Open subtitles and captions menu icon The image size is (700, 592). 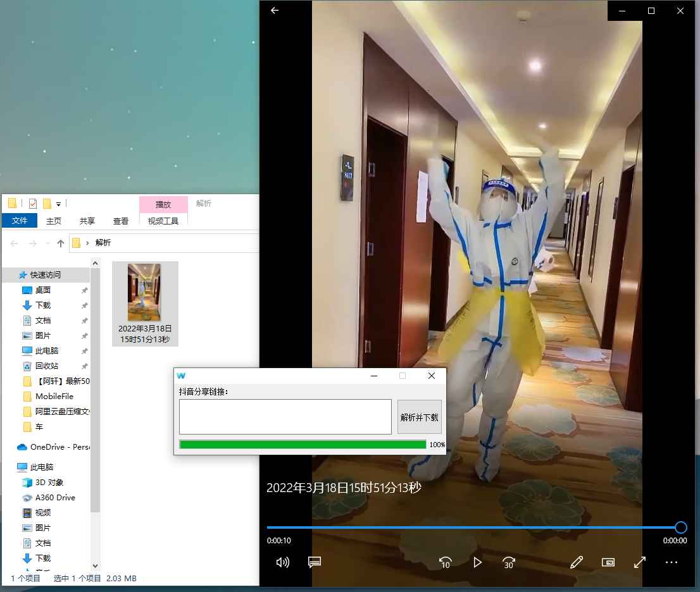click(315, 562)
